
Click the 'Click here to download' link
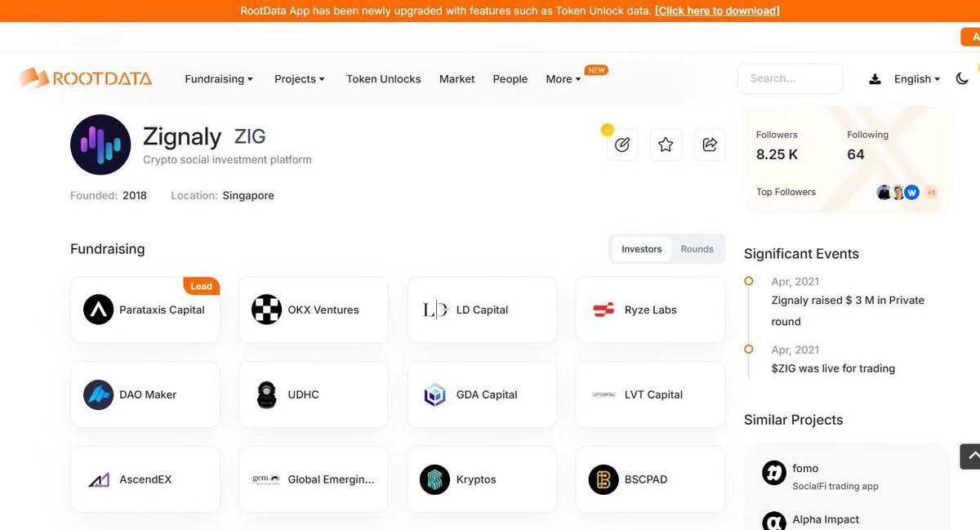coord(717,11)
